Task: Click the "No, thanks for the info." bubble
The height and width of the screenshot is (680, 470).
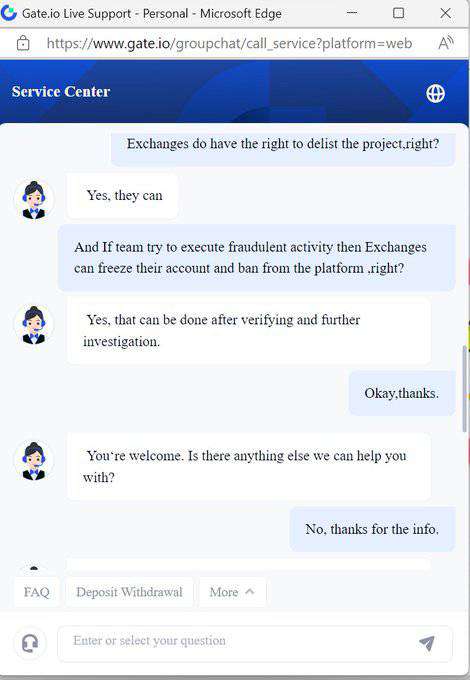Action: click(x=372, y=529)
